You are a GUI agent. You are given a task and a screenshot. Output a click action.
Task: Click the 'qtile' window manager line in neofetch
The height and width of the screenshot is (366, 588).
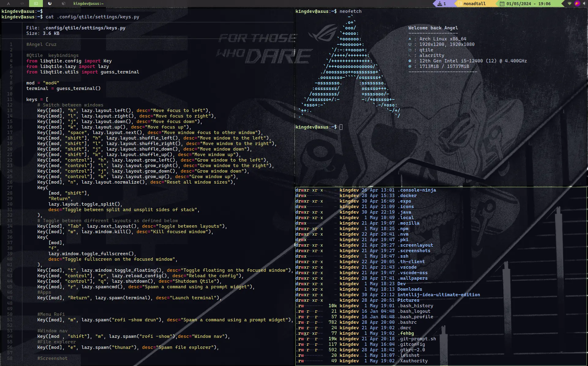(426, 50)
